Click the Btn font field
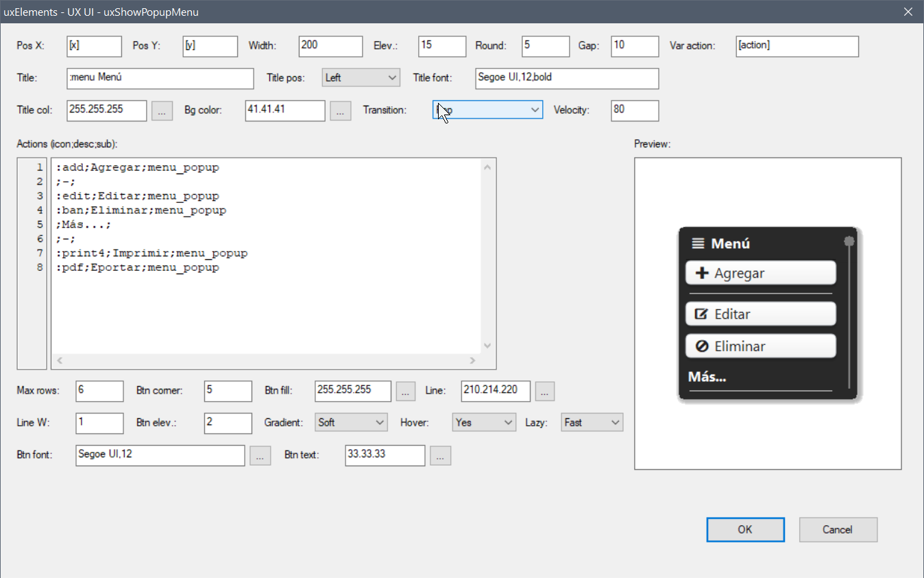The height and width of the screenshot is (578, 924). (160, 455)
